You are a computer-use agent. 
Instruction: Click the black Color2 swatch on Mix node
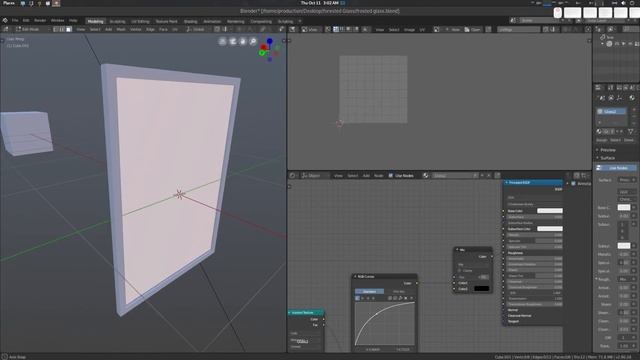pos(482,289)
